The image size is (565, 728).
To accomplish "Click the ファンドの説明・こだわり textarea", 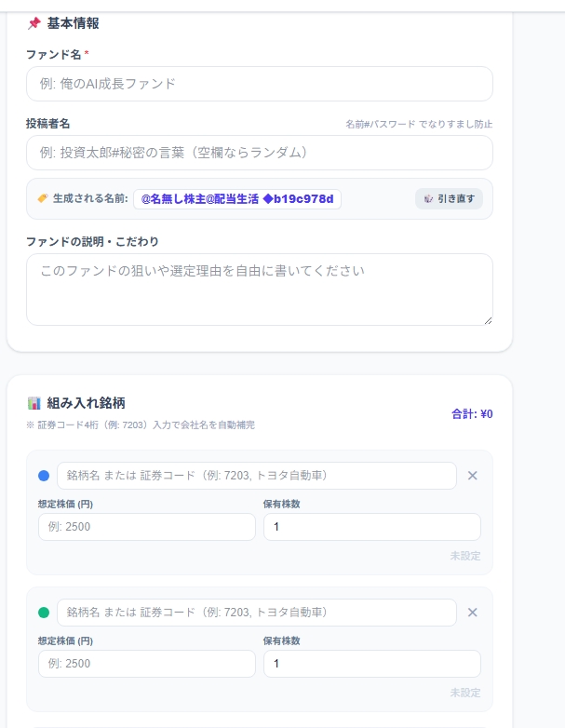I will pos(260,290).
